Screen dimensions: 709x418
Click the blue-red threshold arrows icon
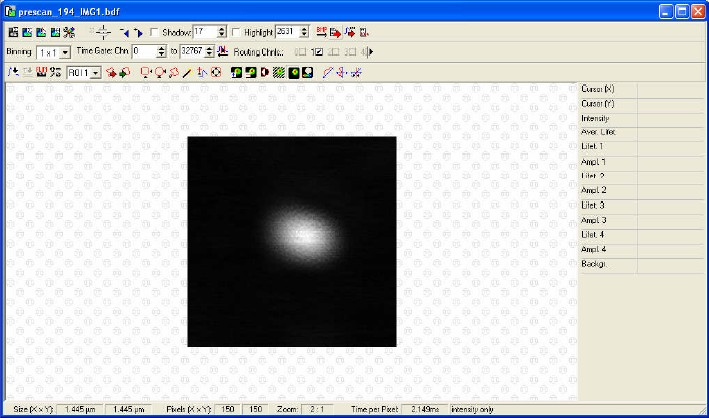[x=202, y=72]
